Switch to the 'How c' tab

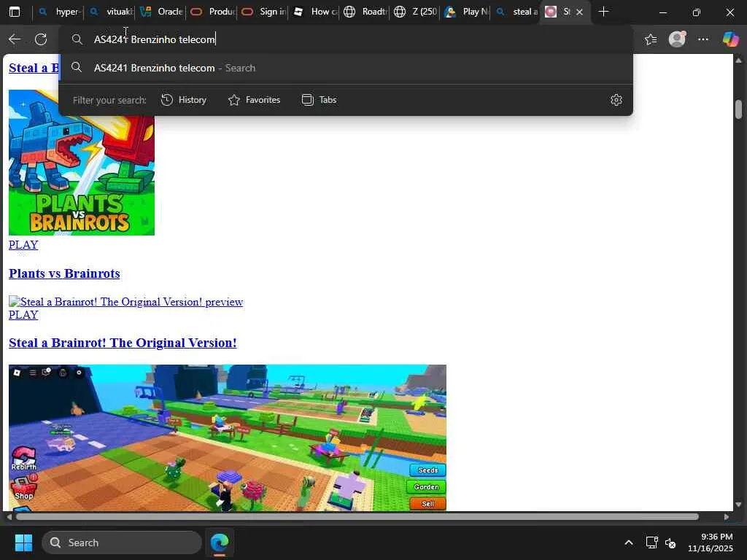(314, 12)
